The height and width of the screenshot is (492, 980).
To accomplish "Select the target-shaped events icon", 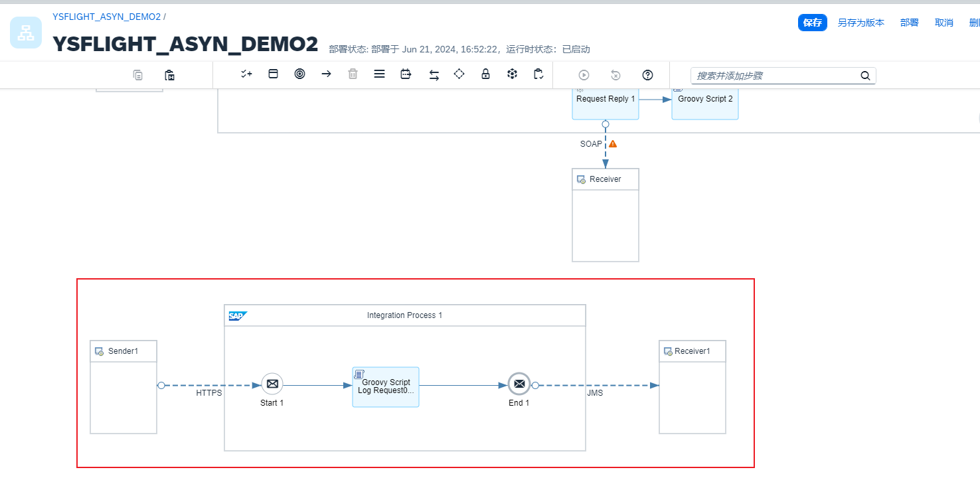I will point(299,74).
